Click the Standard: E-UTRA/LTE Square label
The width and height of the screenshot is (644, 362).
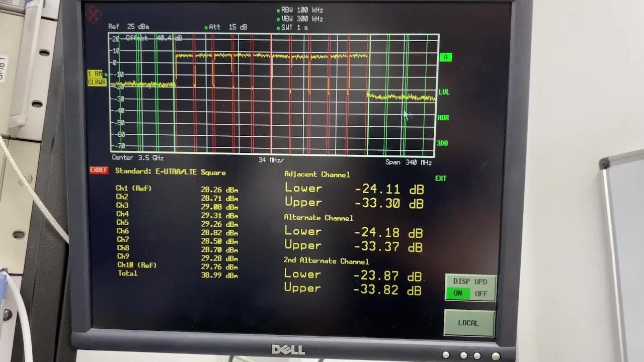tap(170, 172)
